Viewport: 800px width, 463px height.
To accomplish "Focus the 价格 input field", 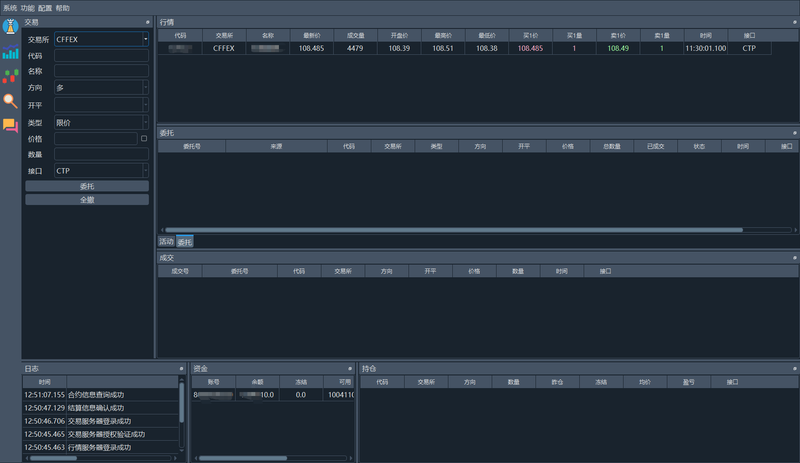I will point(96,139).
